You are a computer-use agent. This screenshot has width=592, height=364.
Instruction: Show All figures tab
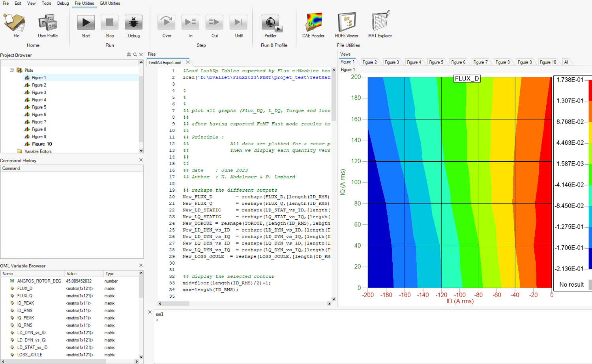[x=566, y=62]
